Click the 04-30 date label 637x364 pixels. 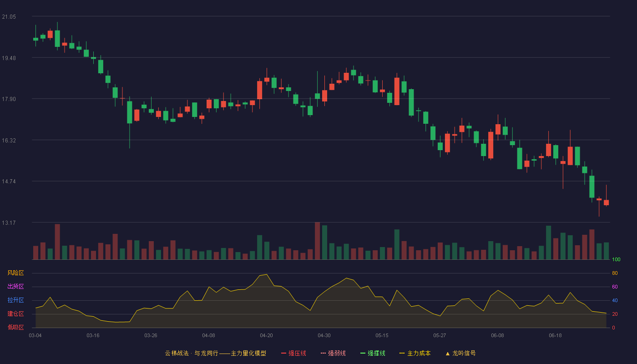[324, 335]
